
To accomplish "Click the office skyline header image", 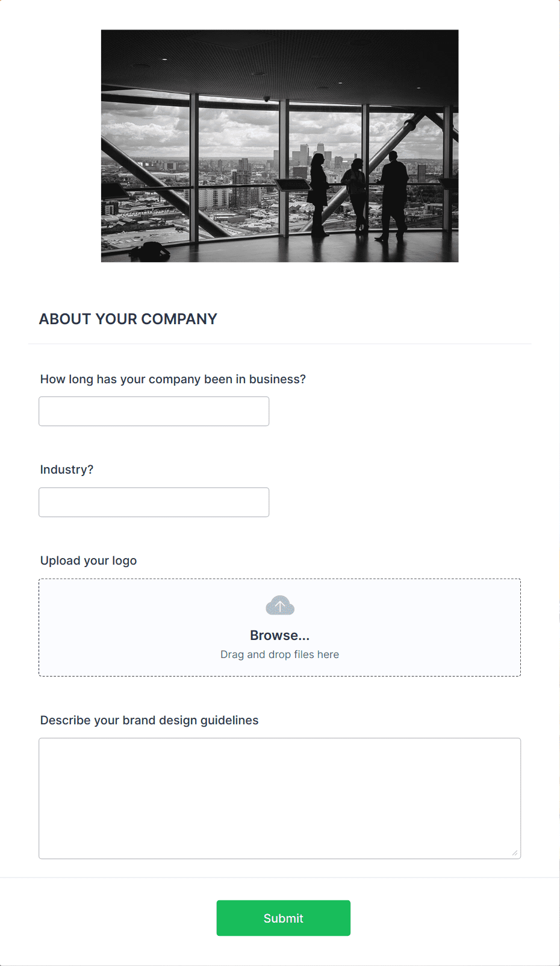I will (280, 146).
